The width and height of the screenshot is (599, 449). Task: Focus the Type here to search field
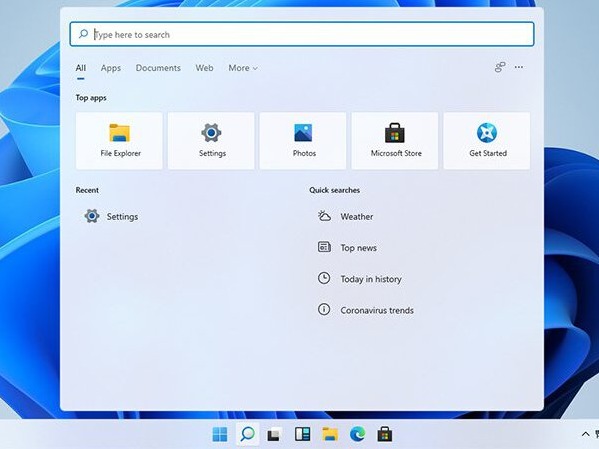[302, 34]
